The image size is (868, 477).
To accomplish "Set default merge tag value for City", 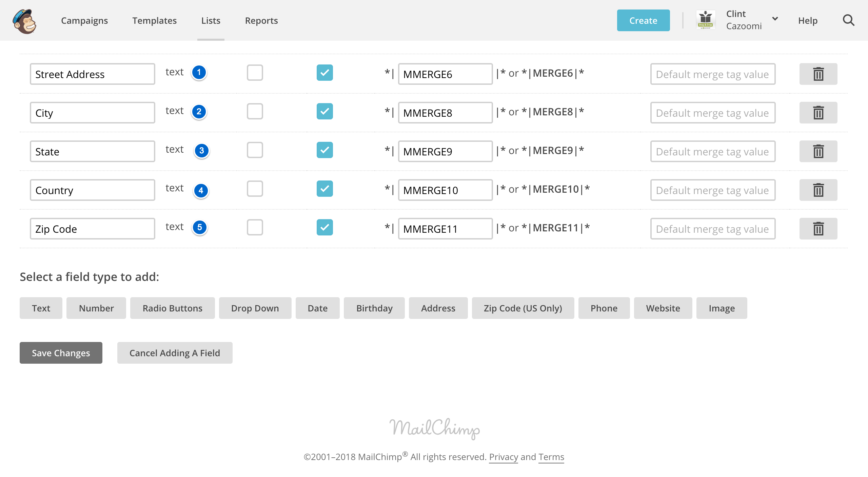I will tap(713, 113).
